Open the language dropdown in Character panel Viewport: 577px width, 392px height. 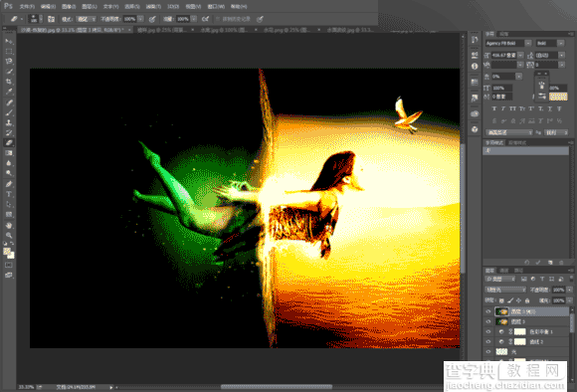(509, 132)
